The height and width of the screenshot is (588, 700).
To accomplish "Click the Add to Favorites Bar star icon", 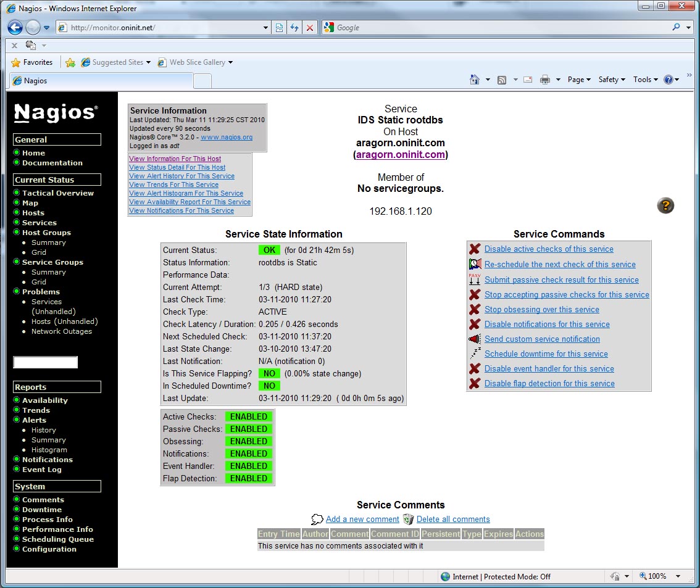I will pos(70,62).
